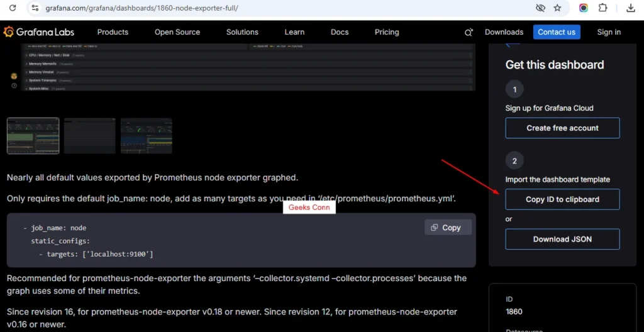Open the colorful circular extension icon
Viewport: 644px width, 332px height.
click(584, 8)
